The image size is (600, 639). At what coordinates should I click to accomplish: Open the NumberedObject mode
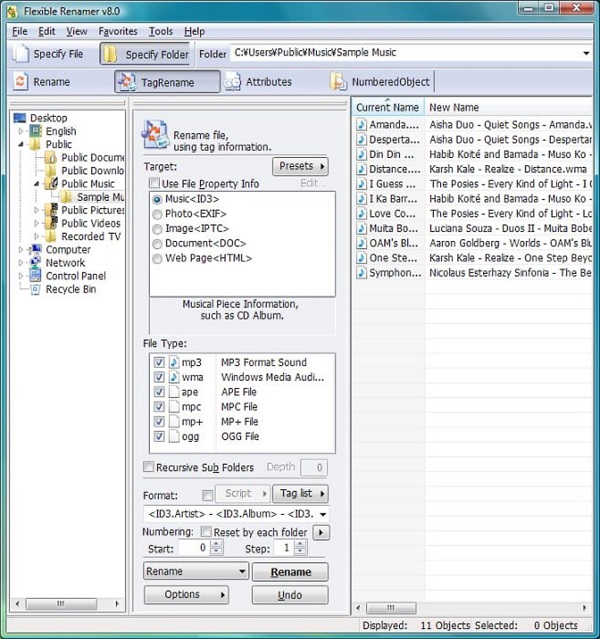click(339, 82)
